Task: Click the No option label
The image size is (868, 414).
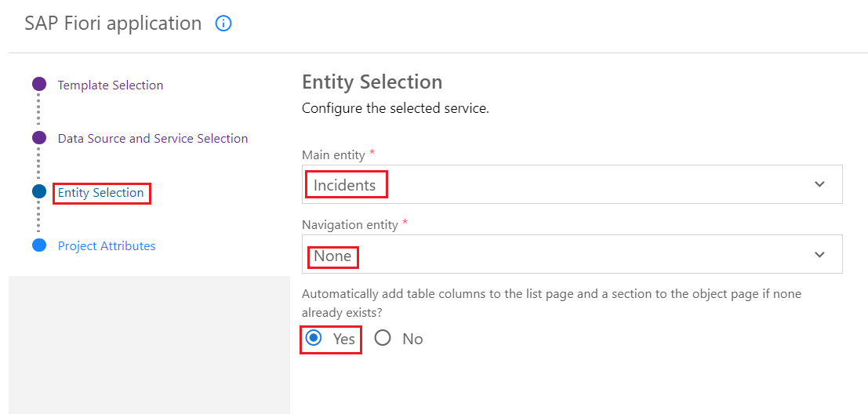Action: pos(412,339)
